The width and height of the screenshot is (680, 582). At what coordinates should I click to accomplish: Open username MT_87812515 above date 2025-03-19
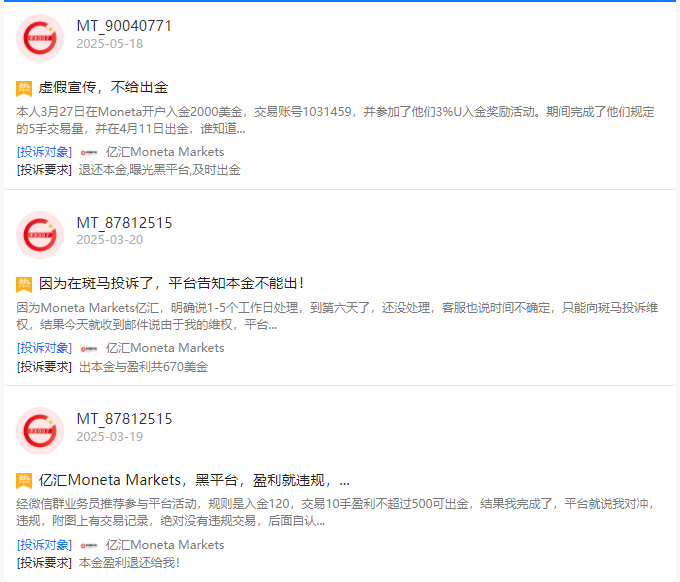[124, 419]
